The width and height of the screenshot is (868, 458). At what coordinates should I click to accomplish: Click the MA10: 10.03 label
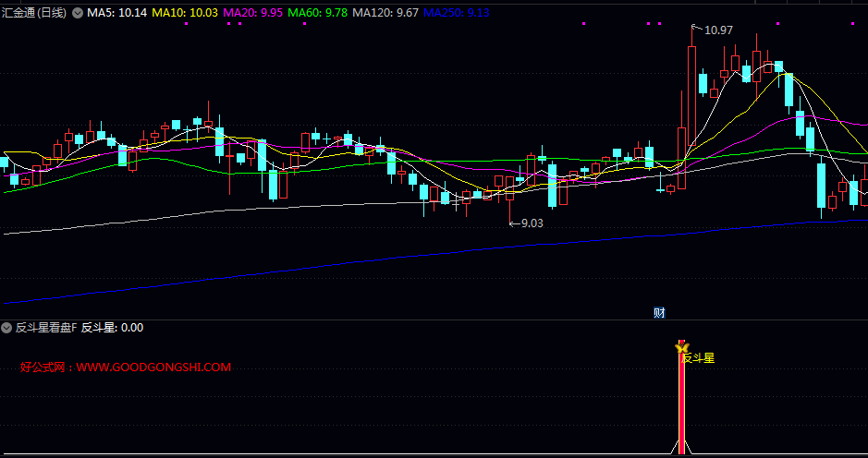(185, 13)
